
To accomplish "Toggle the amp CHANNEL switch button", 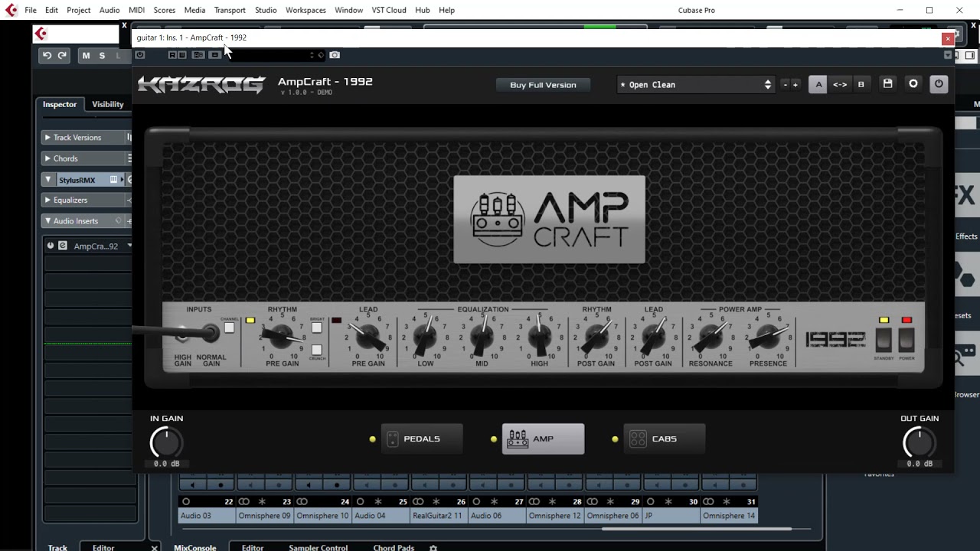I will [x=229, y=328].
